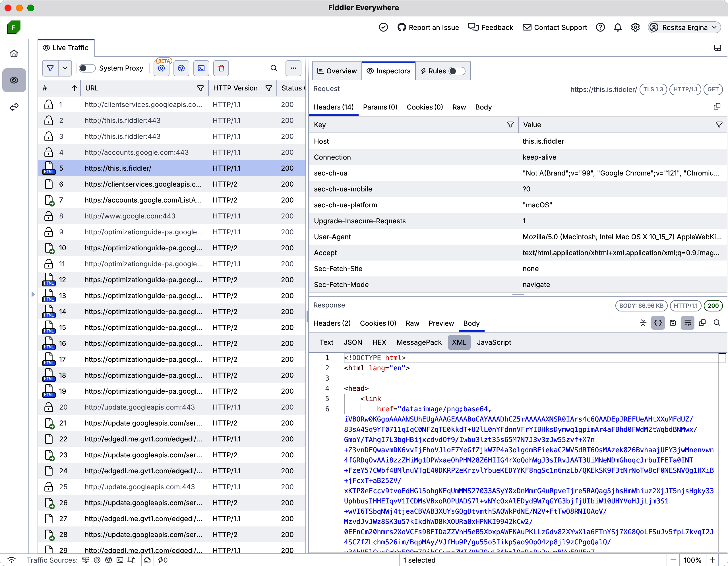728x566 pixels.
Task: Click the BETA network capture icon
Action: [x=162, y=68]
